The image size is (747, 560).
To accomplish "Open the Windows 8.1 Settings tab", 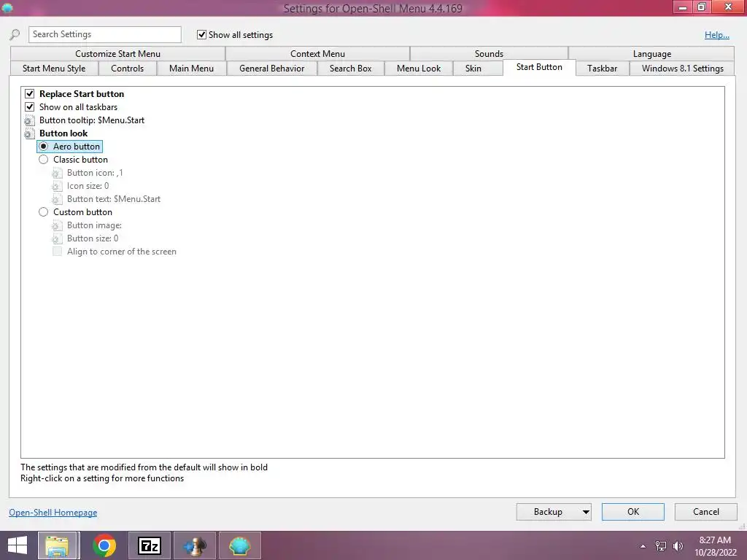I will click(682, 69).
